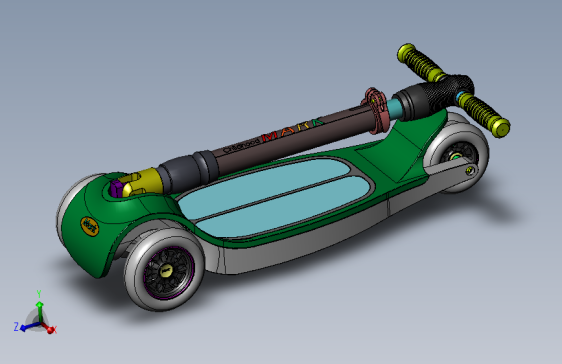Select the yellow oval logo badge on front cover
Screen dimensions: 562x364
tap(89, 226)
